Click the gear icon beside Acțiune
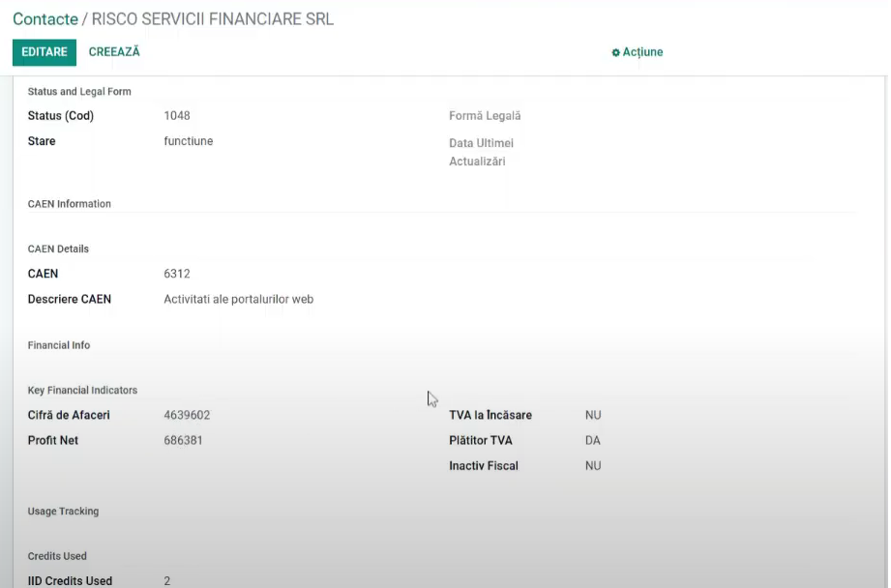The image size is (891, 588). [615, 52]
